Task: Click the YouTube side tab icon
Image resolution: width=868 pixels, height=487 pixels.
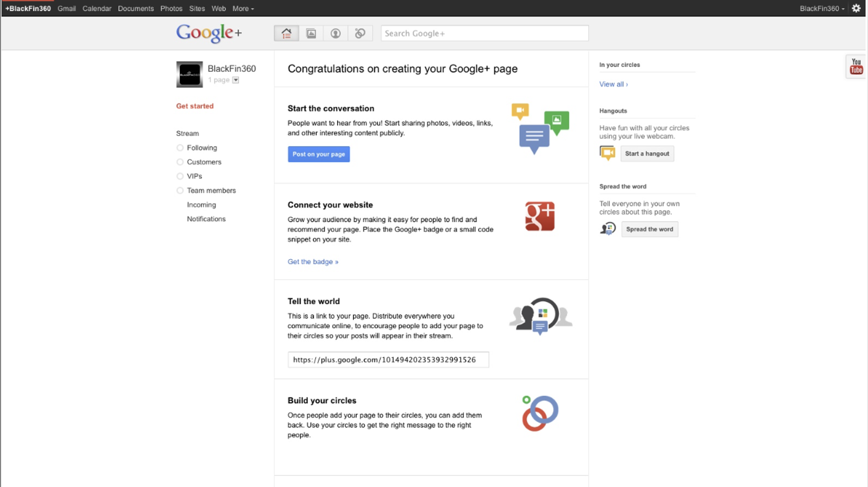Action: (x=856, y=67)
